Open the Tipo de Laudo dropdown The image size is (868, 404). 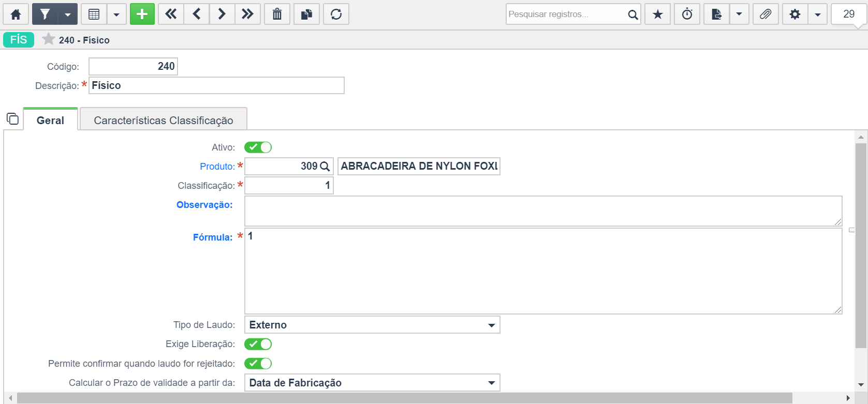372,325
